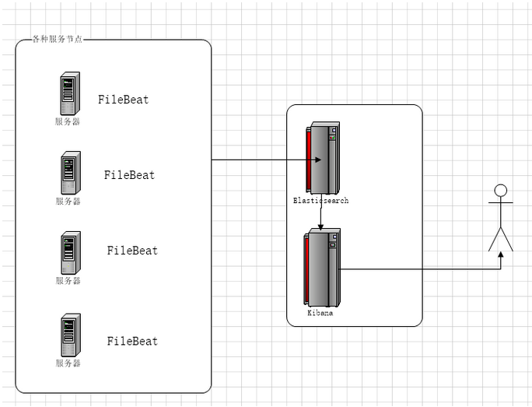Click the Elasticsearch text label
Screen dimensions: 532x407
click(320, 201)
